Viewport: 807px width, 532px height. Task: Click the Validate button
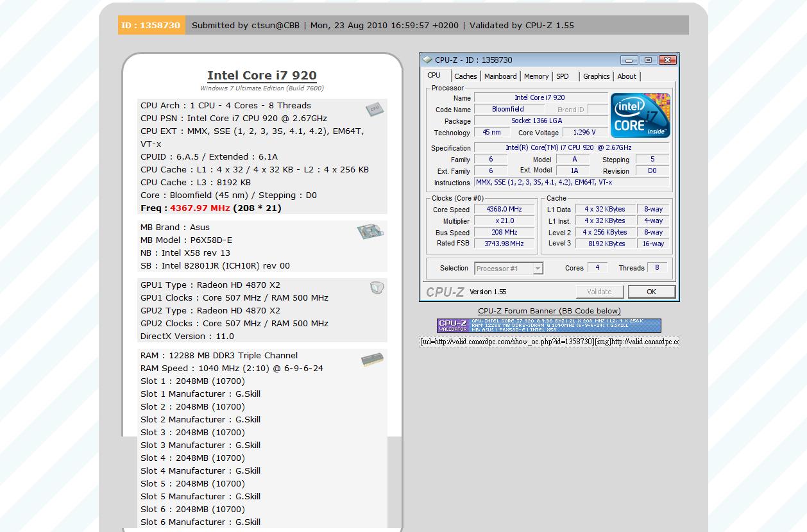(x=599, y=292)
